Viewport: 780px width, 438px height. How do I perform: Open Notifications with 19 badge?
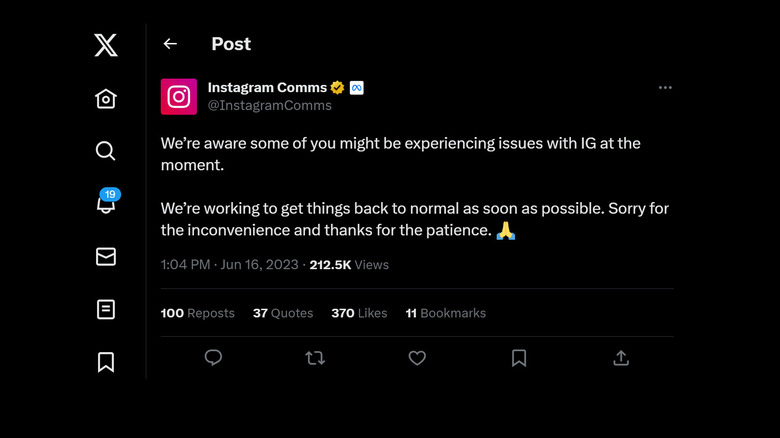[106, 203]
